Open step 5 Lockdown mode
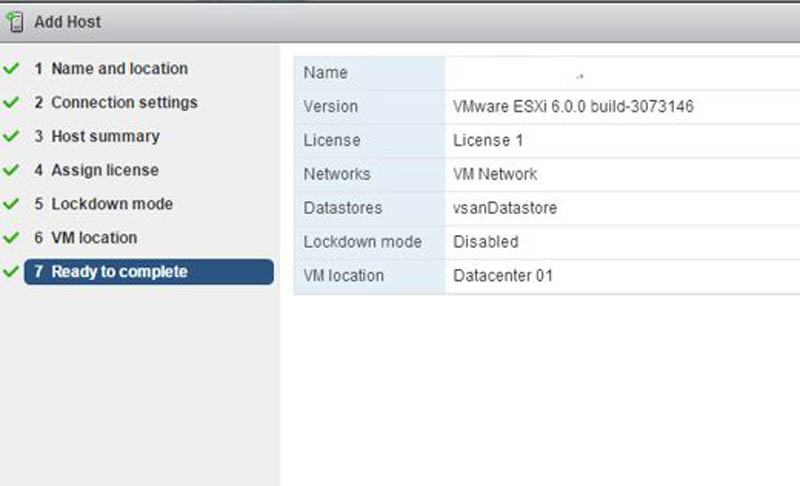 click(x=111, y=204)
